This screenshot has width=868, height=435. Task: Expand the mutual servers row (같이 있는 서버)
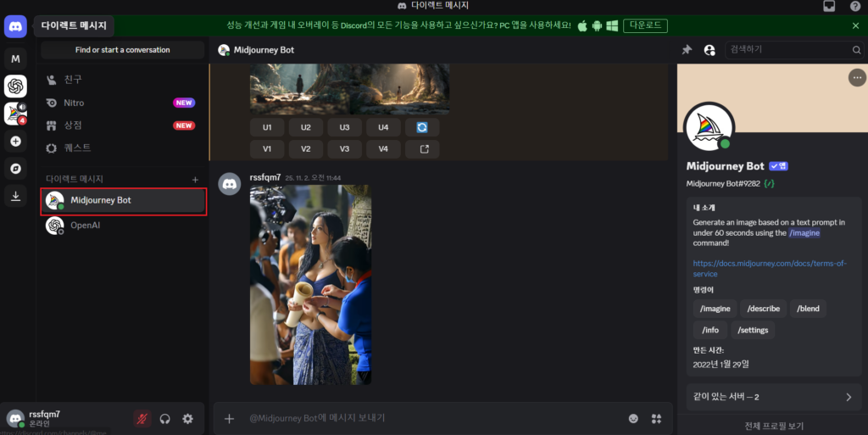(x=773, y=397)
